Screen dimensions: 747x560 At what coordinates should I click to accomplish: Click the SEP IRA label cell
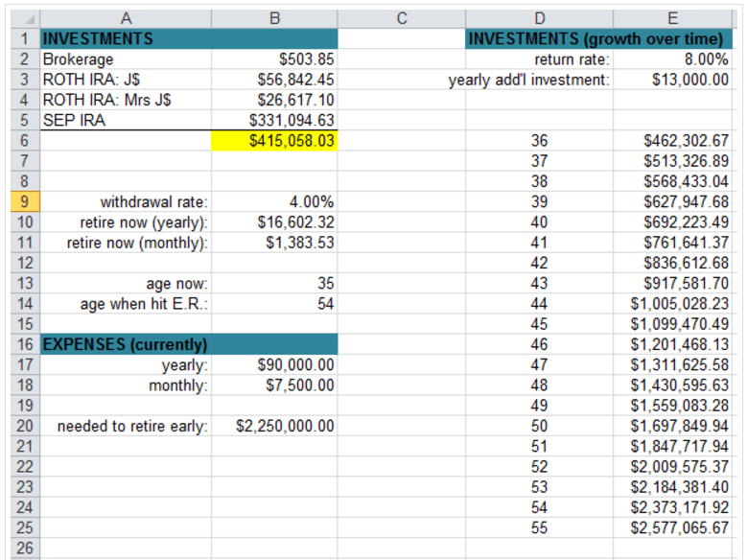(126, 120)
